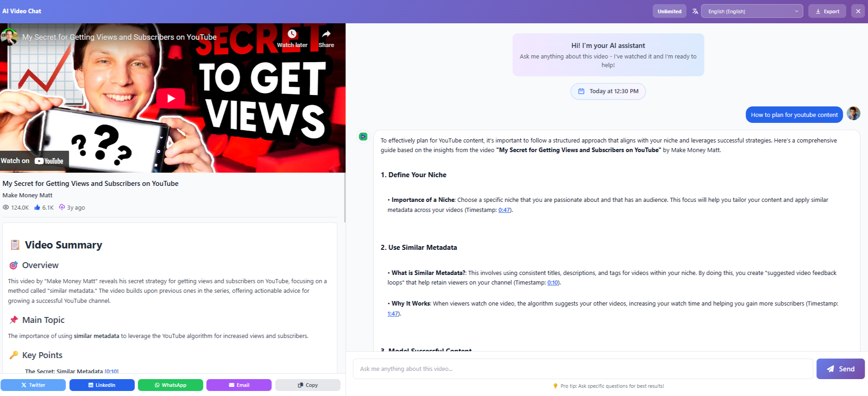Viewport: 868px width, 396px height.
Task: Jump to timestamp 1:47
Action: [x=393, y=314]
